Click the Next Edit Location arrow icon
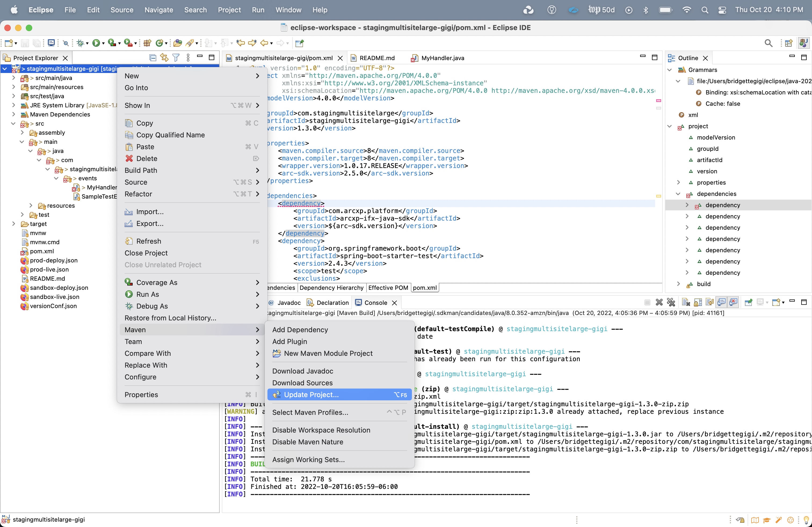This screenshot has height=527, width=812. click(x=252, y=43)
